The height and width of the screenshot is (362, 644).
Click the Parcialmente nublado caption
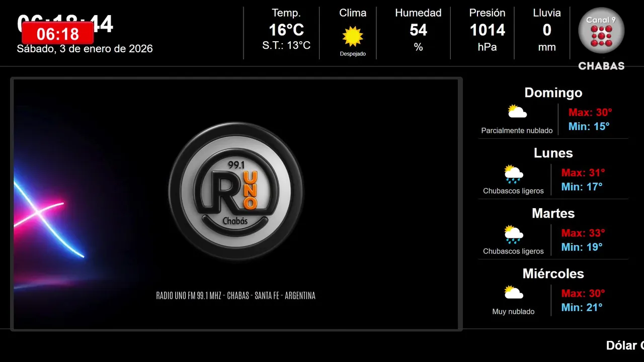tap(517, 131)
